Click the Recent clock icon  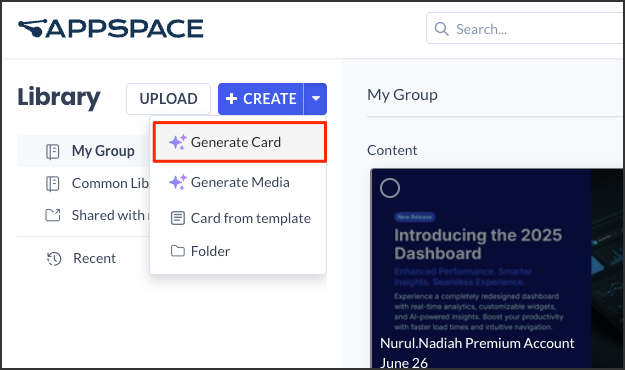click(x=54, y=259)
